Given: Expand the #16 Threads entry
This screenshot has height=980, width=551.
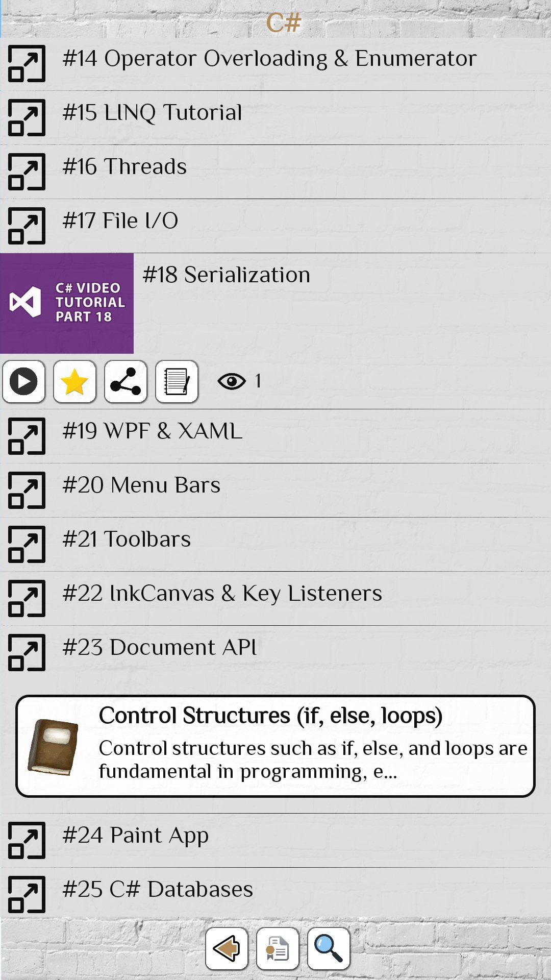Looking at the screenshot, I should point(27,172).
